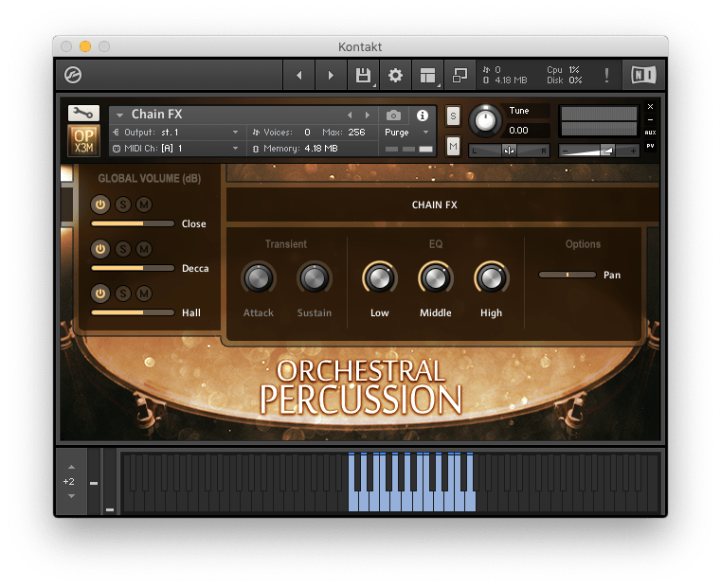Show the instrument info icon
This screenshot has height=588, width=721.
(x=423, y=116)
